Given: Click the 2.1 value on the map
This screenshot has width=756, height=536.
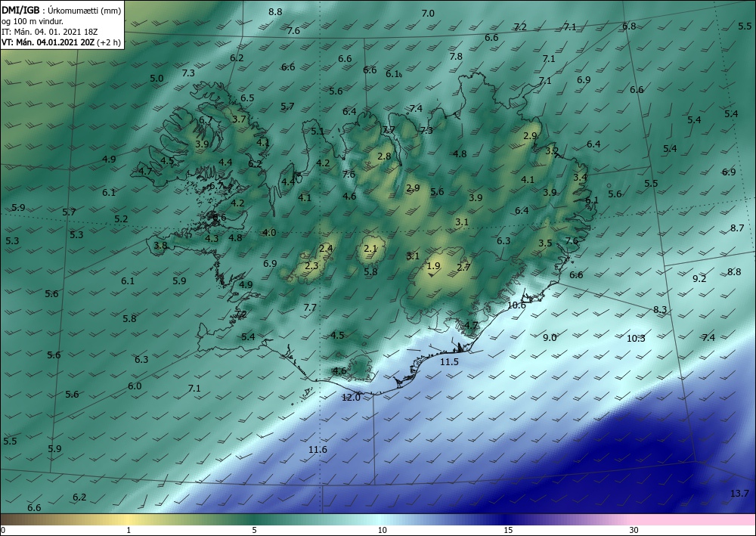Looking at the screenshot, I should [x=370, y=249].
